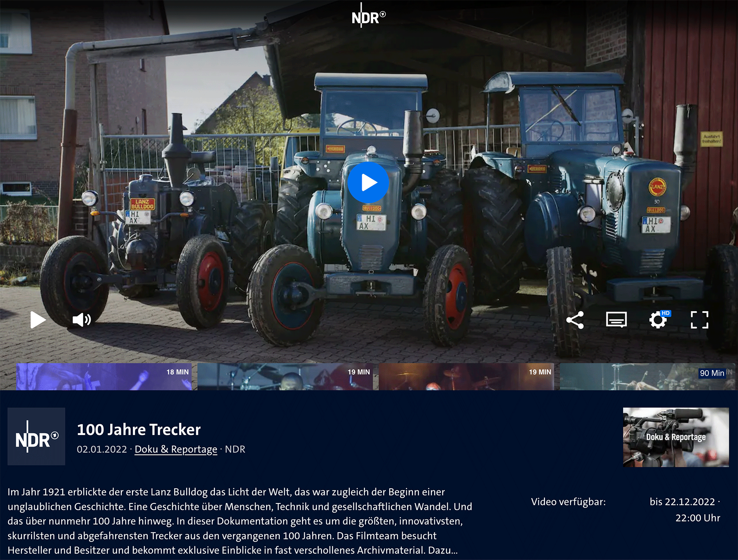Open share options icon in player

tap(575, 320)
